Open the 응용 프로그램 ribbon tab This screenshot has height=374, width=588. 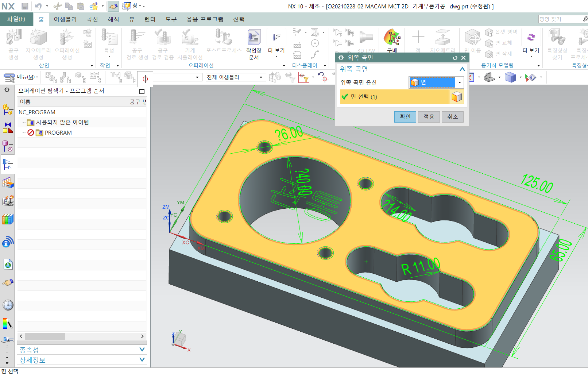pos(205,19)
